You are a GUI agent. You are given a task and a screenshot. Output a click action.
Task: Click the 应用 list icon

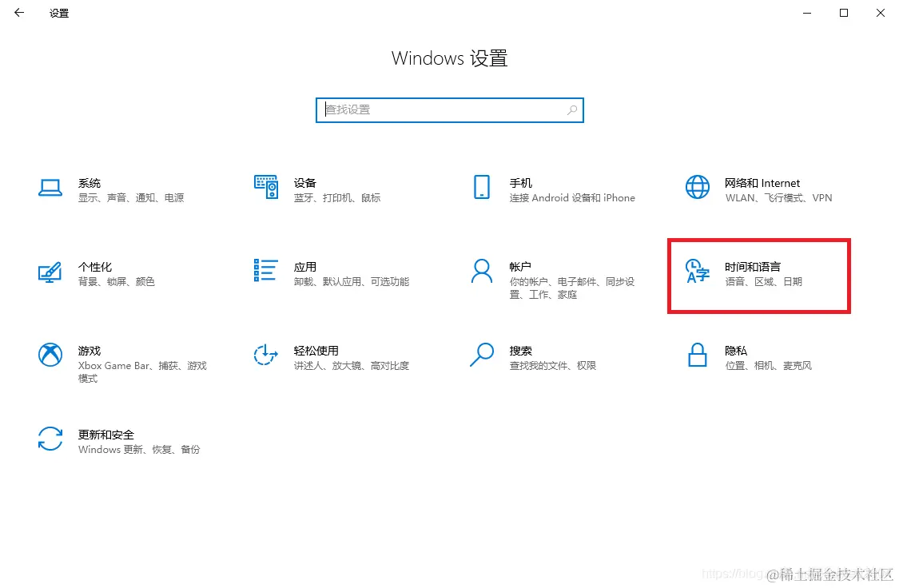click(x=265, y=271)
